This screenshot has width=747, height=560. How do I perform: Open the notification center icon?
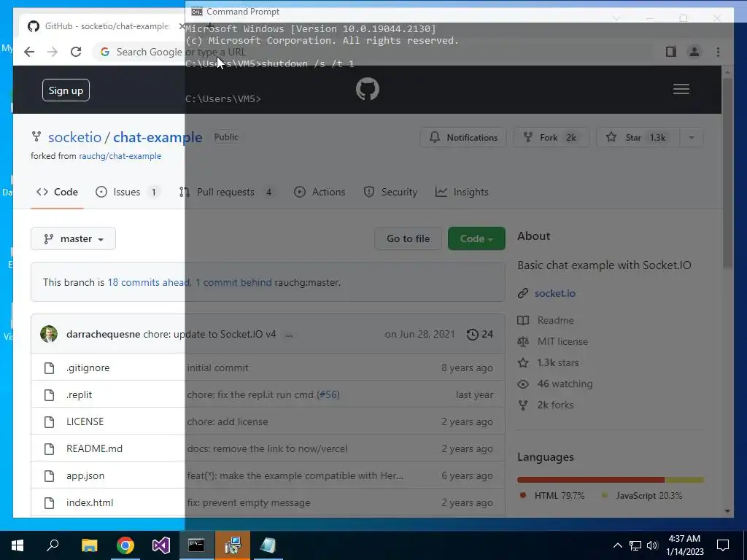[x=723, y=545]
